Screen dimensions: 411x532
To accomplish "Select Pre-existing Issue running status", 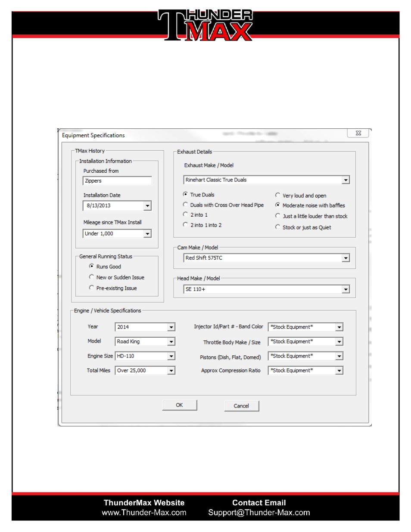I will point(91,288).
